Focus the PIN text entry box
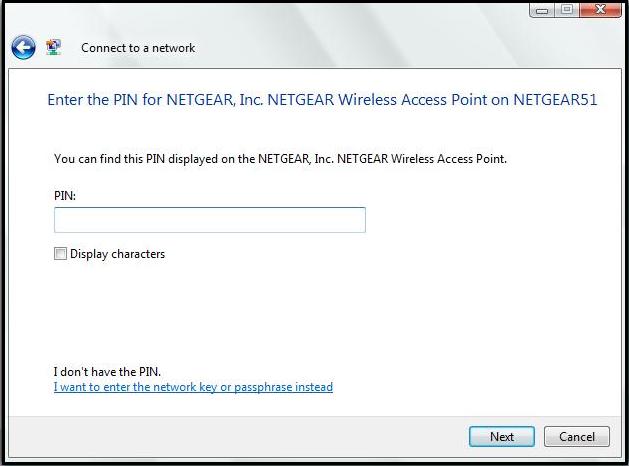The image size is (629, 466). click(x=209, y=220)
